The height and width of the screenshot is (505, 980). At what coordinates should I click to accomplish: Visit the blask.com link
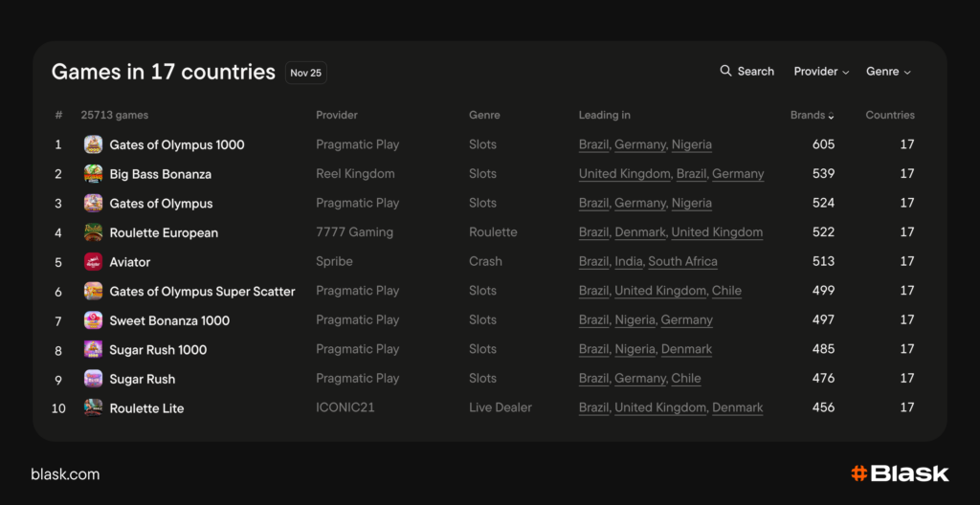[x=65, y=474]
